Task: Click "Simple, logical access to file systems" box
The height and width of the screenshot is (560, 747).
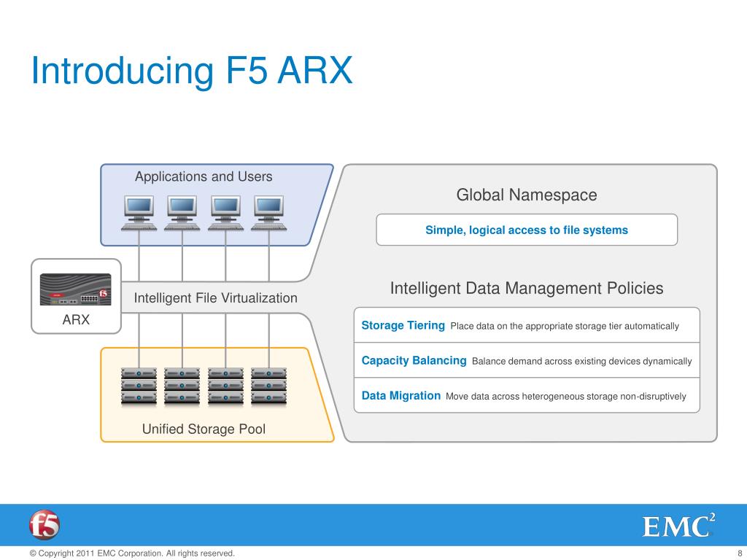Action: pyautogui.click(x=527, y=230)
